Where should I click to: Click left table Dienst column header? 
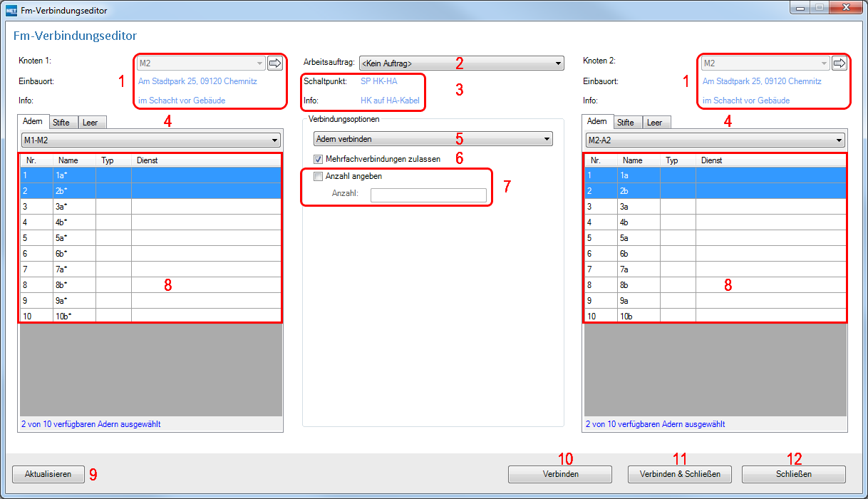207,160
